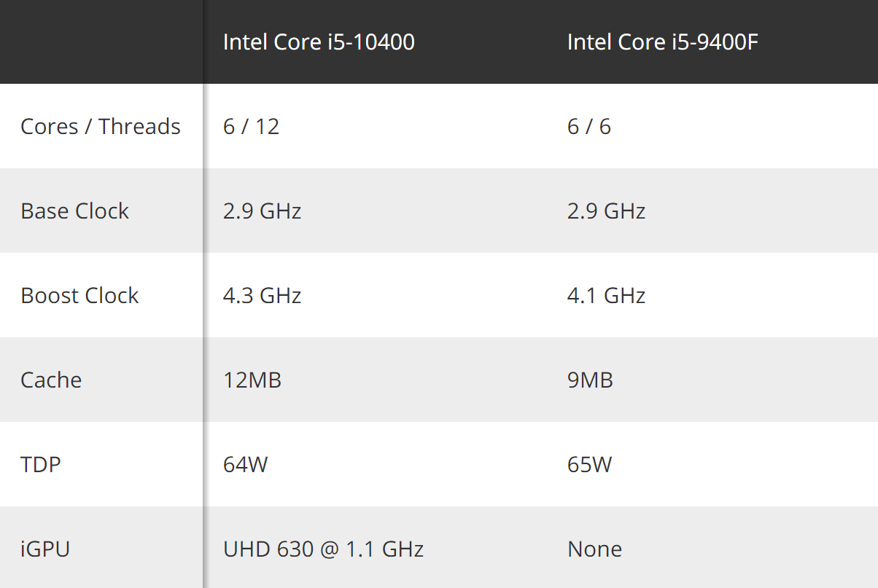Select the i5-10400 base clock 2.9 GHz cell

coord(262,211)
